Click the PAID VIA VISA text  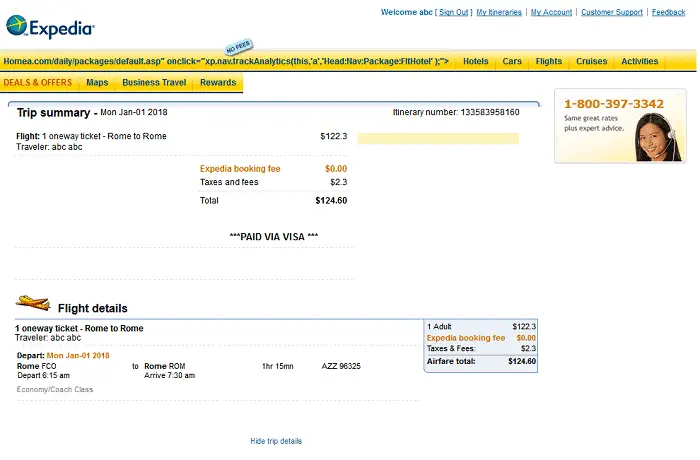pyautogui.click(x=274, y=237)
